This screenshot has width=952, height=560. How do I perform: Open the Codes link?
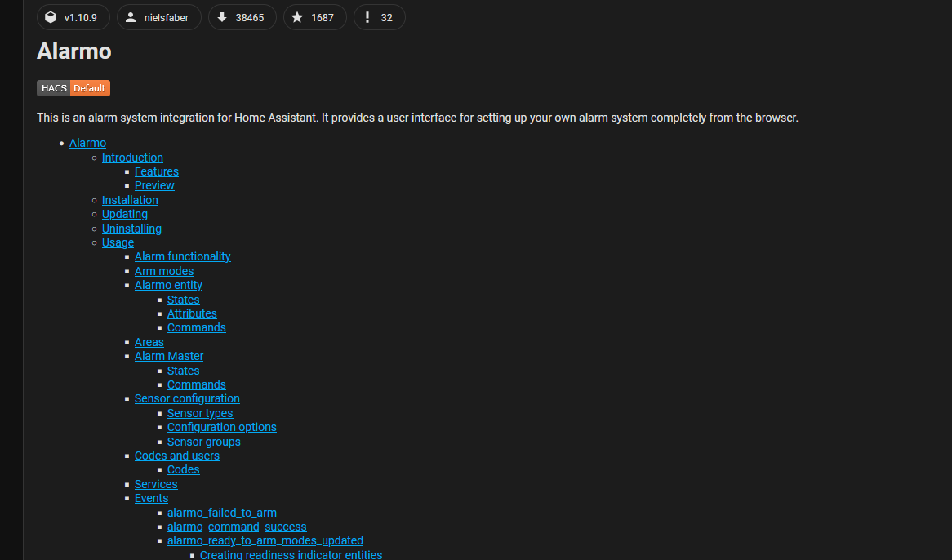(x=184, y=469)
